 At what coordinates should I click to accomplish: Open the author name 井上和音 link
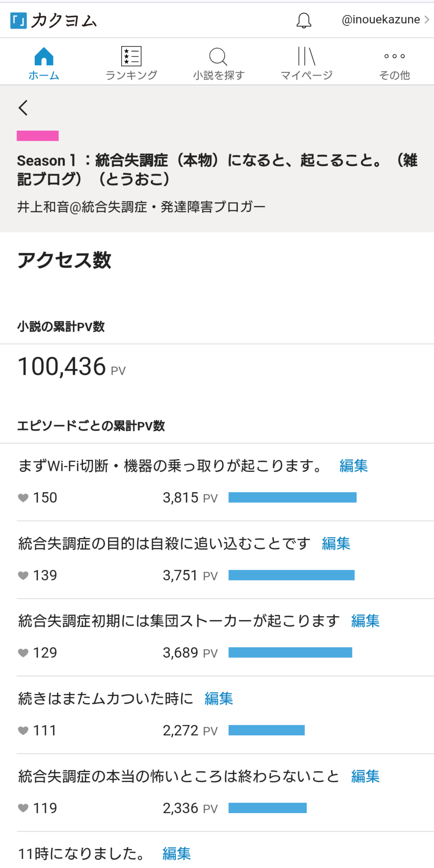click(x=141, y=207)
